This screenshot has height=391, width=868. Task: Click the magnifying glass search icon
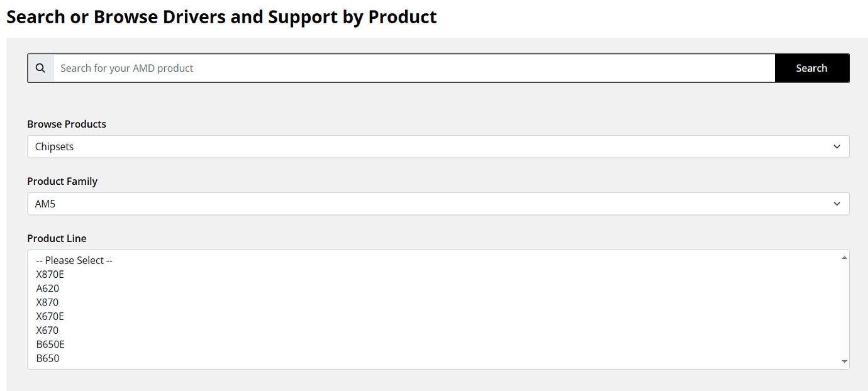40,68
